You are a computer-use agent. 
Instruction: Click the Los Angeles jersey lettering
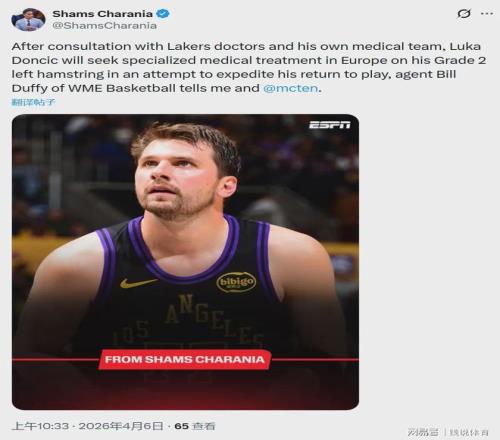(x=188, y=322)
